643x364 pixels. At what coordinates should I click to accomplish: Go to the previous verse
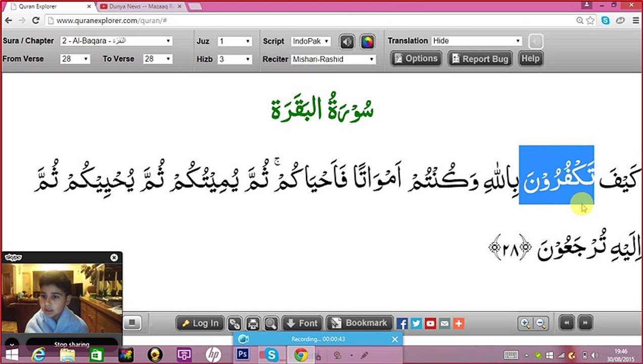(x=567, y=323)
